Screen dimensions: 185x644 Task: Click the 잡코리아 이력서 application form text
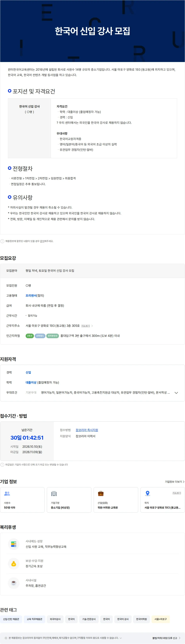click(86, 436)
